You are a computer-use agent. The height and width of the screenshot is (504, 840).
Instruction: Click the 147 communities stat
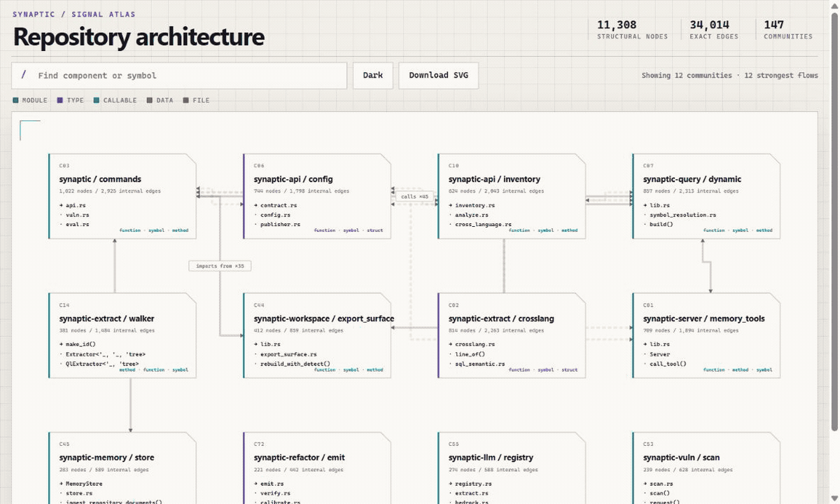click(788, 29)
